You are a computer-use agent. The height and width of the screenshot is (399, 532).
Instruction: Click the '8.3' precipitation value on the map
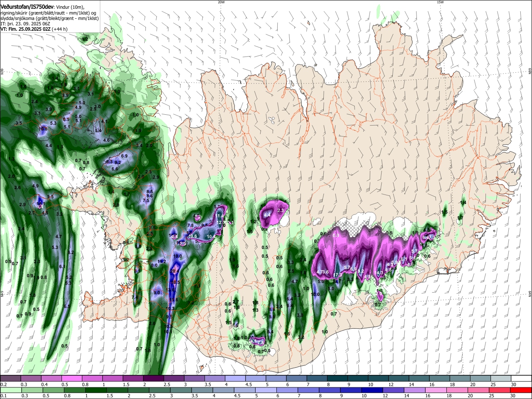point(110,162)
